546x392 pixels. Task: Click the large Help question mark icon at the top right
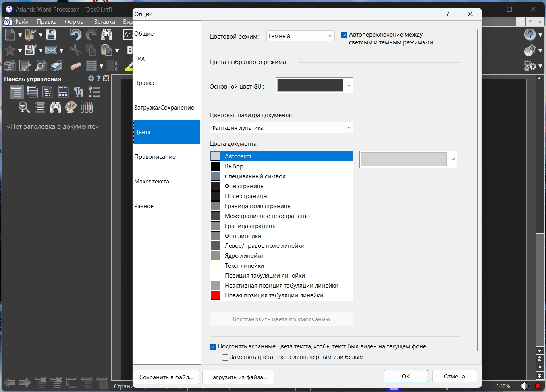point(530,35)
